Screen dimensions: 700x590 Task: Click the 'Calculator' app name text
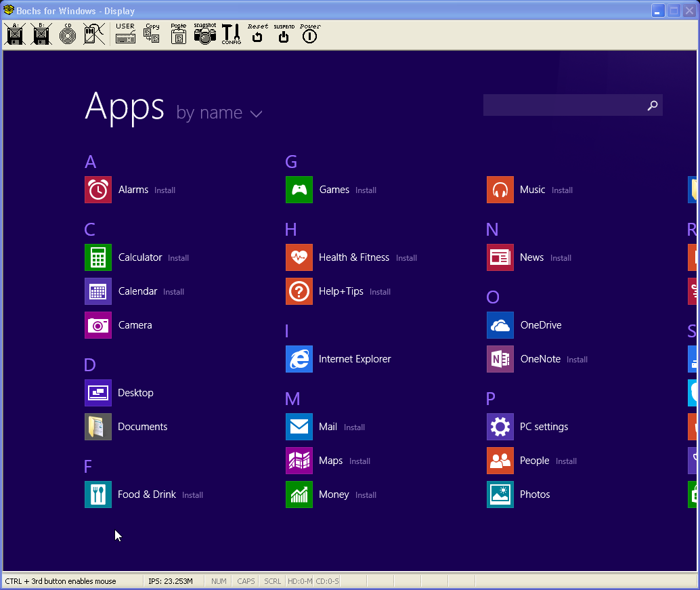pyautogui.click(x=140, y=257)
